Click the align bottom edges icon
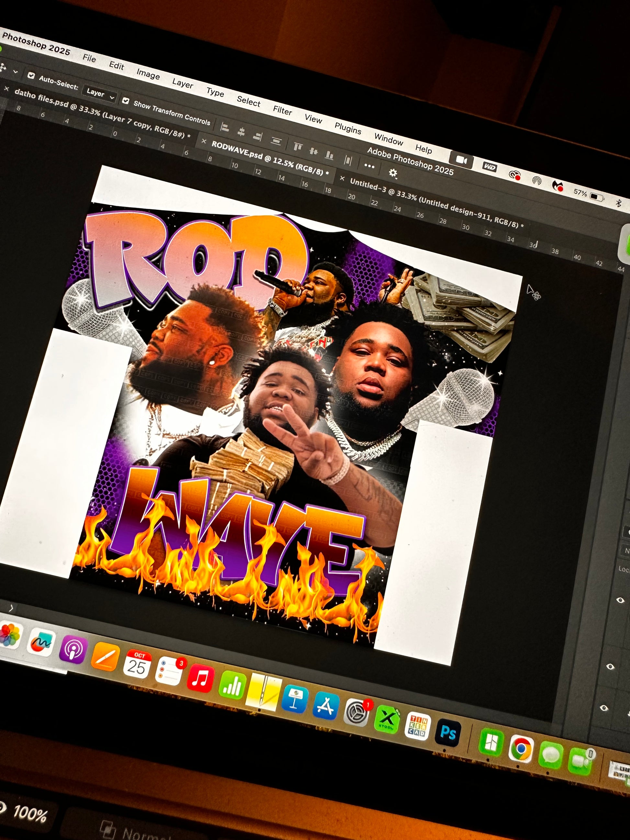 pos(330,155)
